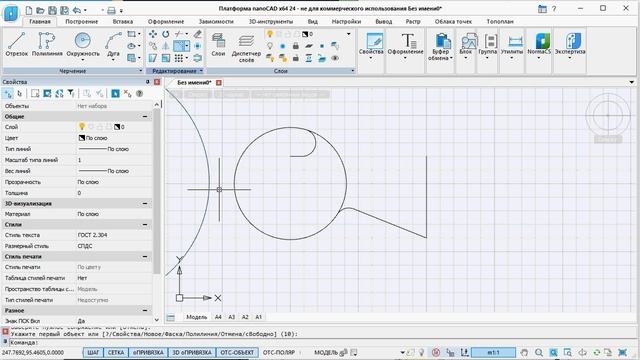Switch to the Облака точек tab

[x=453, y=21]
